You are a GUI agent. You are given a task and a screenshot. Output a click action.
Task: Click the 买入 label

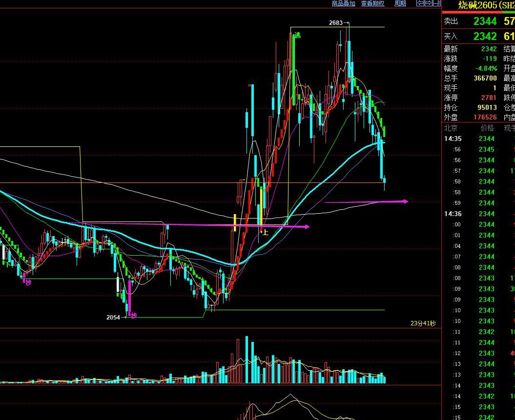(451, 36)
